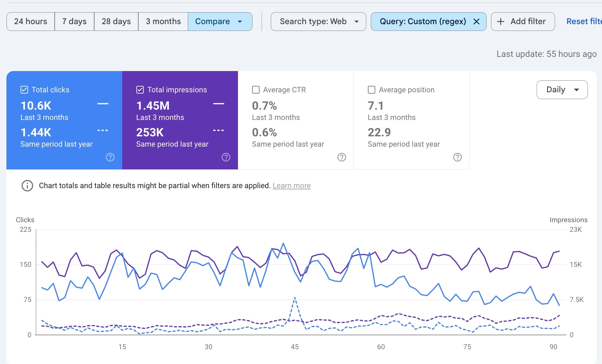
Task: Click the plus icon in Add filter
Action: 500,22
